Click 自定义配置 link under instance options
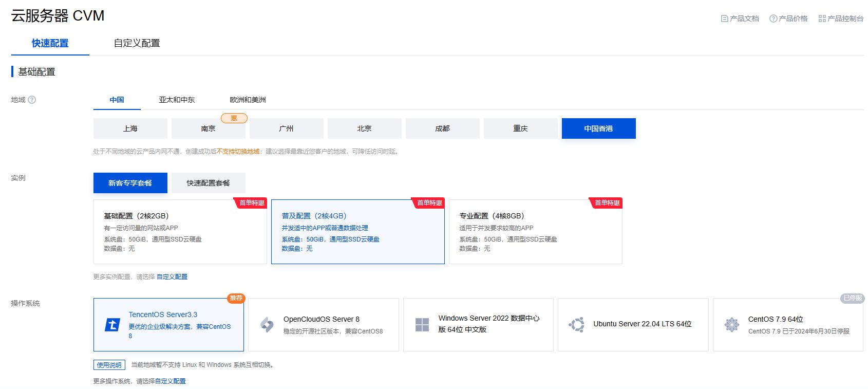Screen dimensions: 868x389 pos(172,276)
